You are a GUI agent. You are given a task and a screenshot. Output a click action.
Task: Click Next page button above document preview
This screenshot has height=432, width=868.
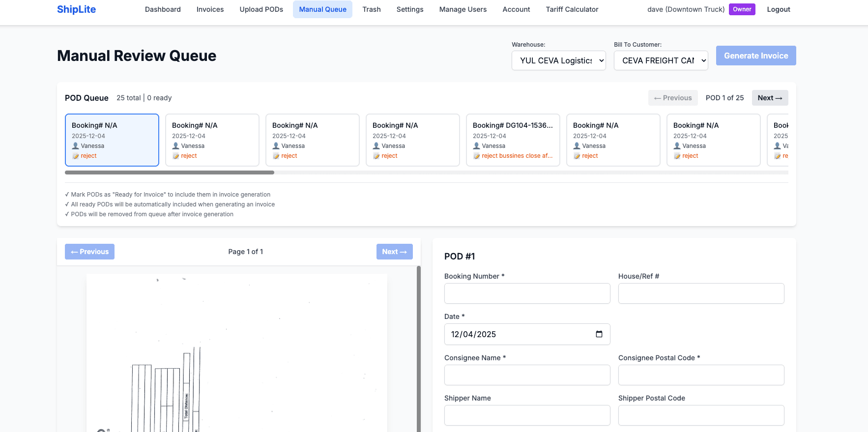[394, 252]
